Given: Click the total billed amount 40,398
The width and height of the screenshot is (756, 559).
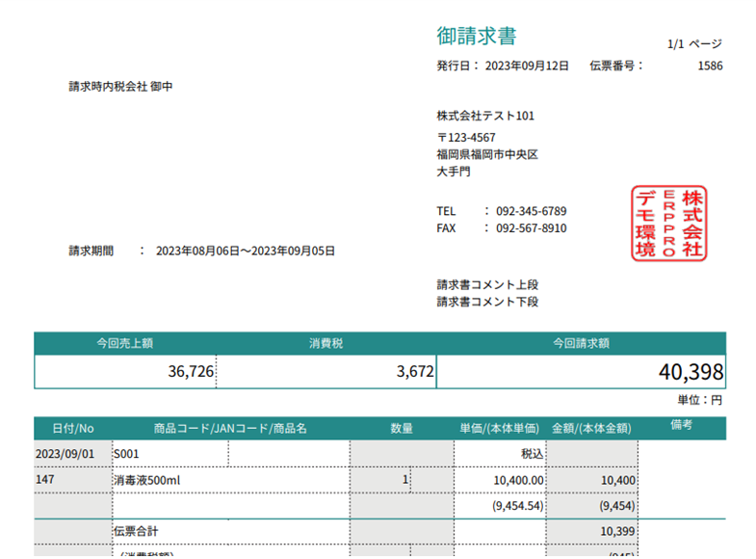Looking at the screenshot, I should (691, 372).
